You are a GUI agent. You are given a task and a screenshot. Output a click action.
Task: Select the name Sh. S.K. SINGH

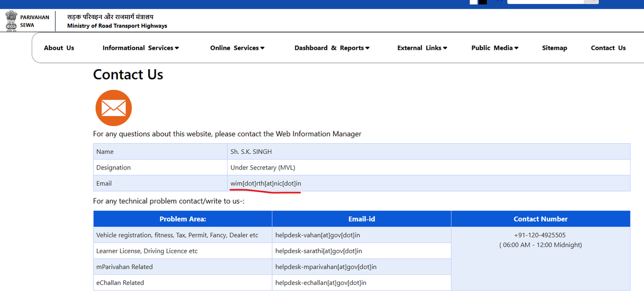(x=251, y=152)
